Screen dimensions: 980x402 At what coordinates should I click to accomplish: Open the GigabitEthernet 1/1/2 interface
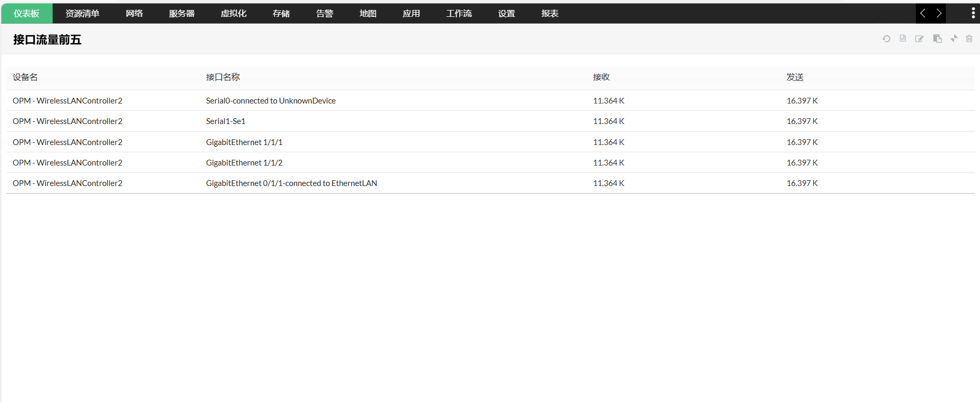(x=244, y=163)
